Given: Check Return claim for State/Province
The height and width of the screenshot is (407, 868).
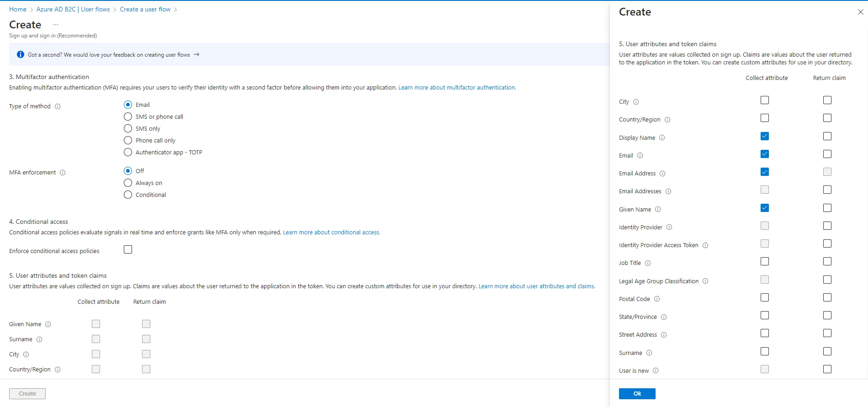Looking at the screenshot, I should click(x=827, y=315).
